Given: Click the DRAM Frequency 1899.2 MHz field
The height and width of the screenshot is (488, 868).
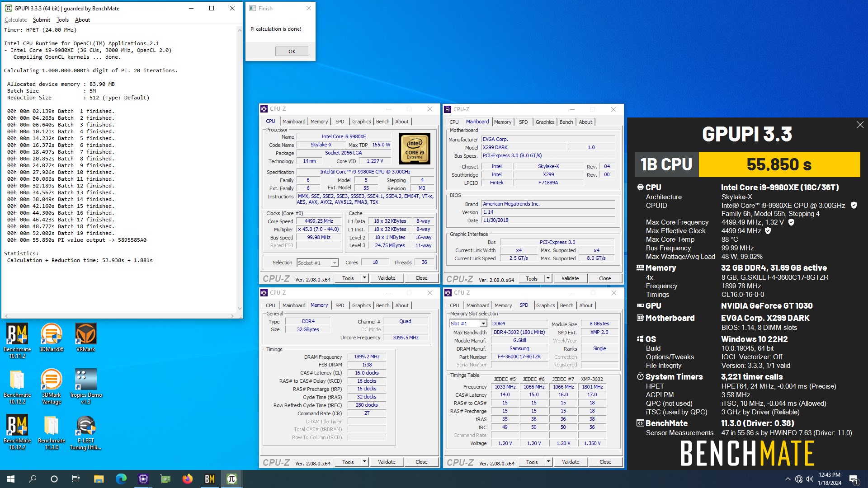Looking at the screenshot, I should pyautogui.click(x=367, y=357).
